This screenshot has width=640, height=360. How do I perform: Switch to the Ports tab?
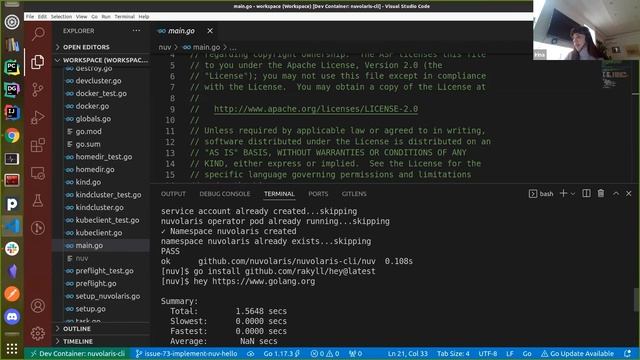pyautogui.click(x=318, y=194)
